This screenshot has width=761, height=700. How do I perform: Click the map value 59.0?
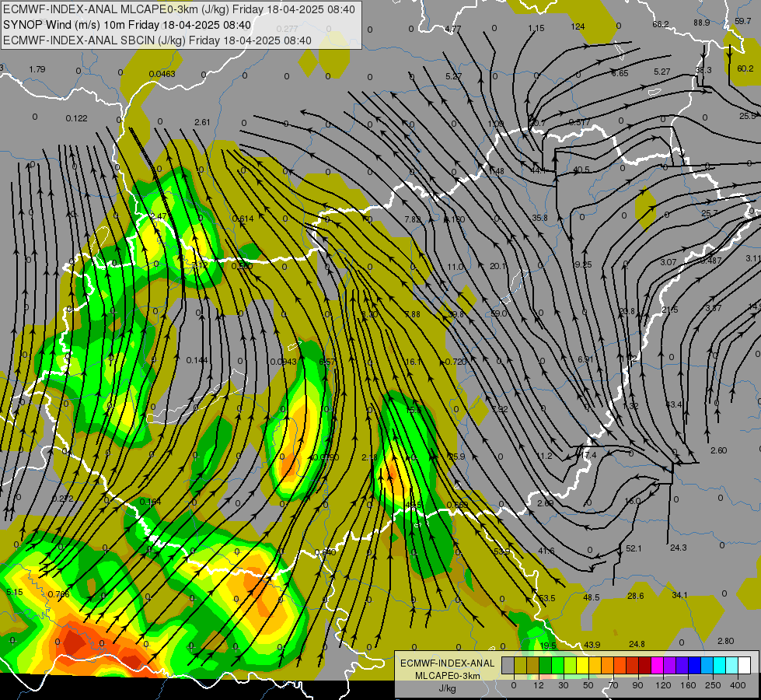click(x=499, y=313)
